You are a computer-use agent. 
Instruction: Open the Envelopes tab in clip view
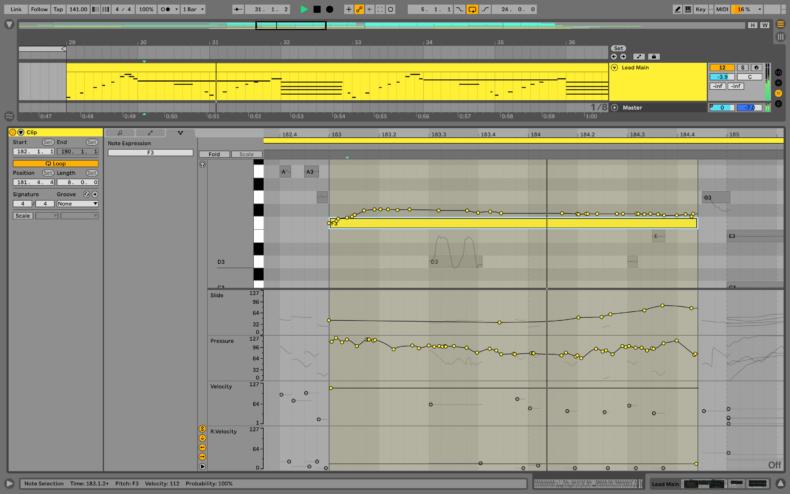click(x=150, y=132)
